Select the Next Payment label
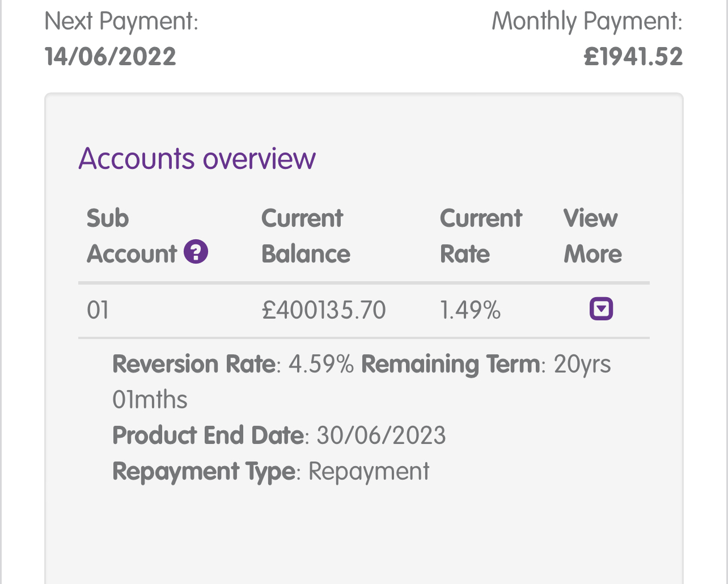728x584 pixels. (x=121, y=22)
